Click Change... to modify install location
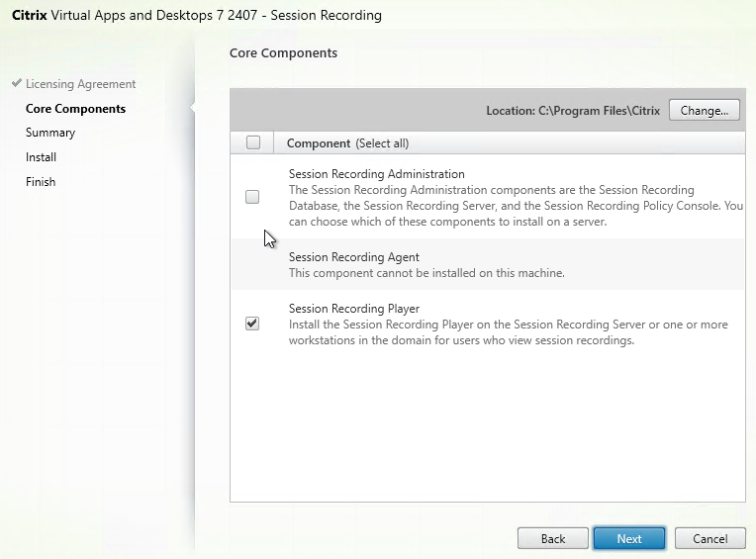 click(704, 111)
